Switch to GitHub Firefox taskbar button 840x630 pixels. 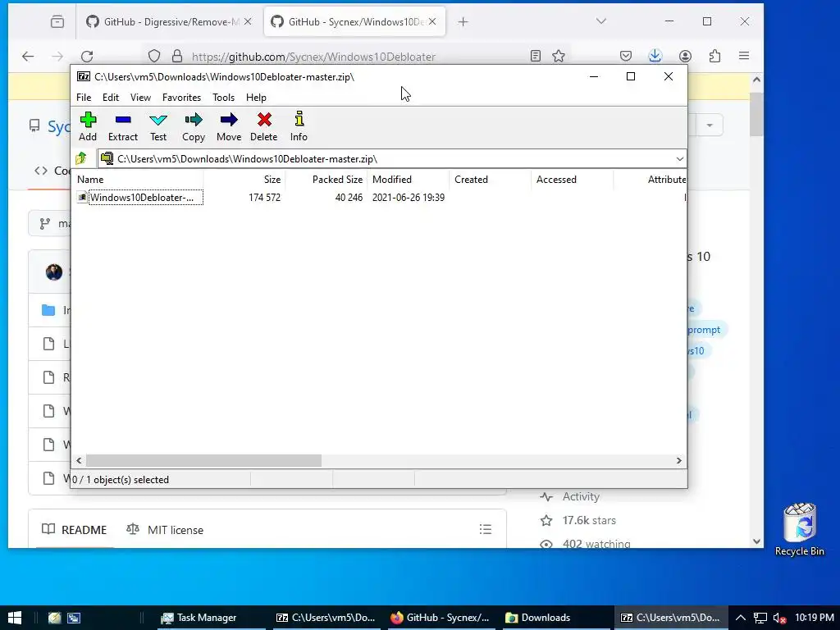(x=440, y=618)
